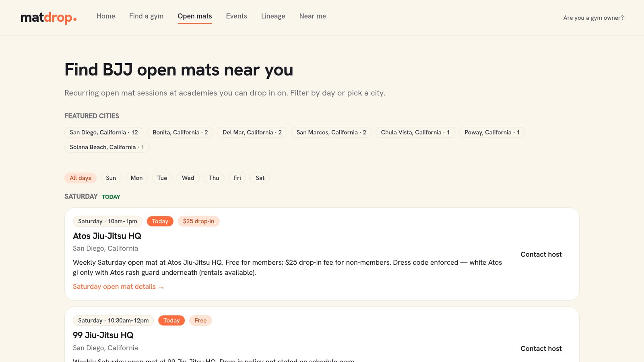The image size is (644, 362).
Task: Click the Saturday 10:30am–12pm time badge
Action: coord(114,321)
